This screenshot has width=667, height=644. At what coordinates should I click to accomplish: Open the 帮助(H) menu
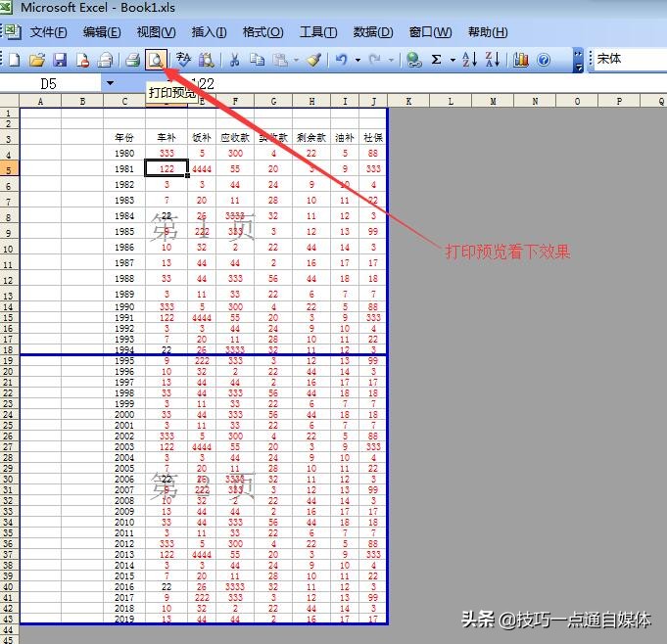[488, 32]
